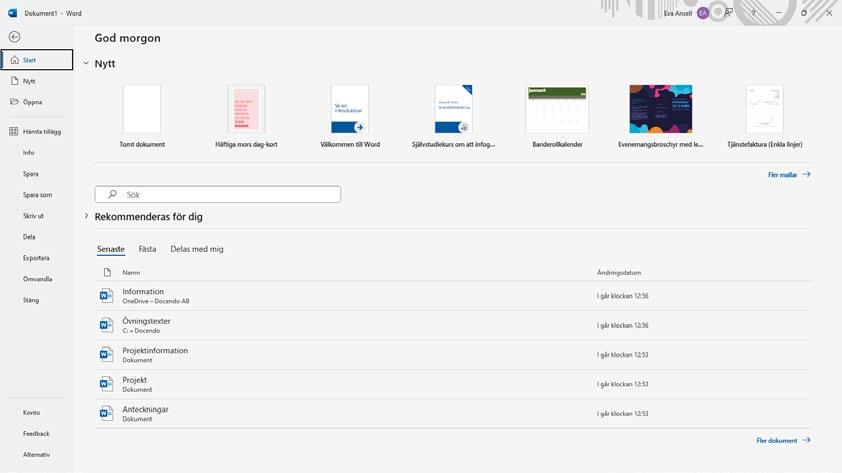This screenshot has width=842, height=473.
Task: Switch to Delas med mig tab
Action: [x=197, y=249]
